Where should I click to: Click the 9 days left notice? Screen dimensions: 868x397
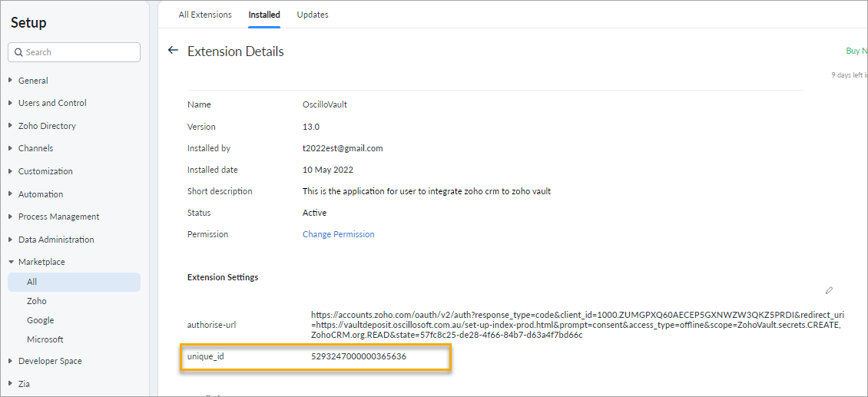click(x=849, y=74)
